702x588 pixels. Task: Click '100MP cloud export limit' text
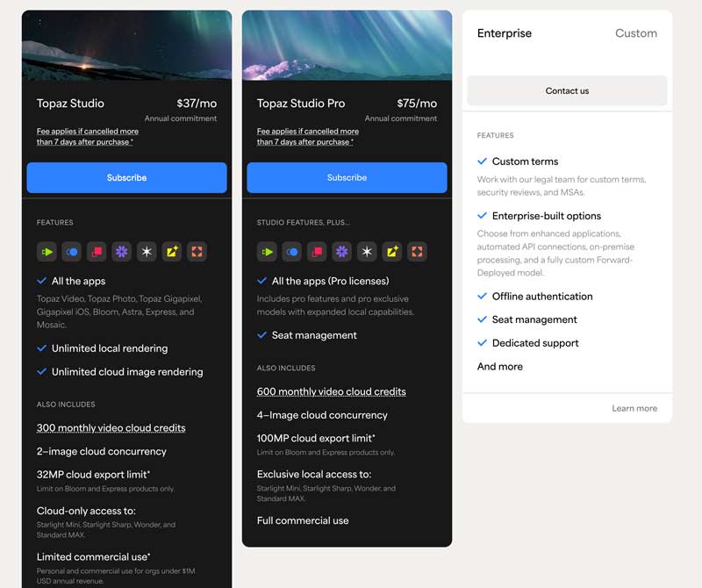click(x=316, y=439)
